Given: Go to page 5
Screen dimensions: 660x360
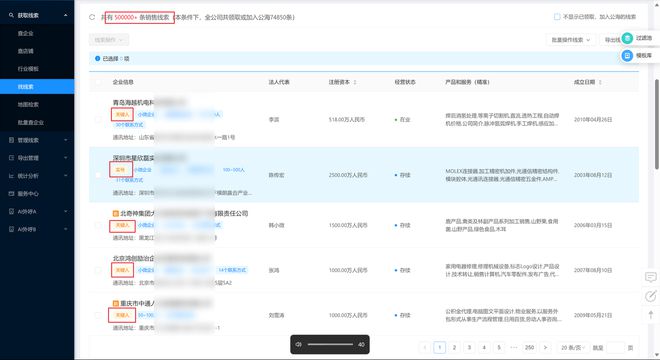Looking at the screenshot, I should (499, 347).
